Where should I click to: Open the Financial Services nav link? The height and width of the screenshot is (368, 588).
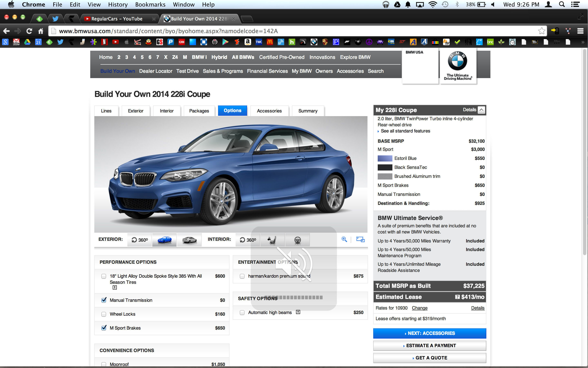click(267, 71)
